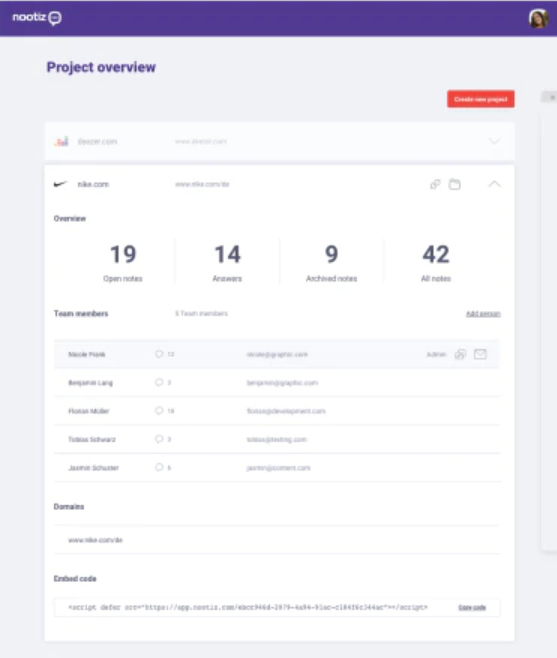Screen dimensions: 557x658
Task: Click comment bubble icon for Florian Müller
Action: (159, 410)
